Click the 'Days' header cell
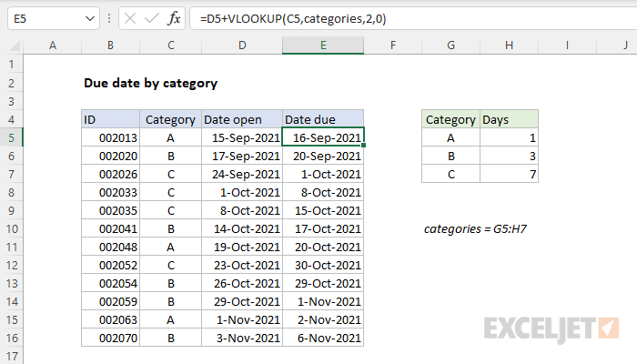Viewport: 637px width, 364px height. click(509, 119)
